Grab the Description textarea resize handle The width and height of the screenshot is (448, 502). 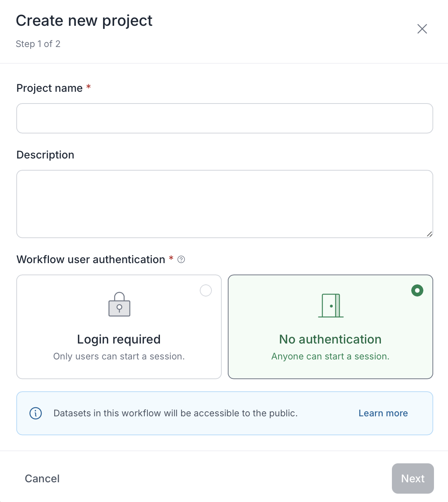pyautogui.click(x=429, y=234)
